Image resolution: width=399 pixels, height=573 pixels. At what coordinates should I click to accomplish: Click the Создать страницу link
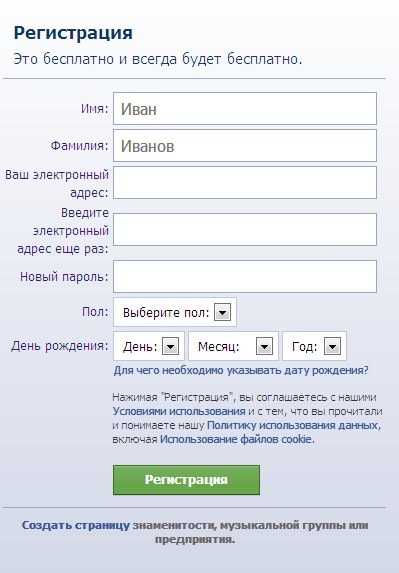[x=76, y=525]
